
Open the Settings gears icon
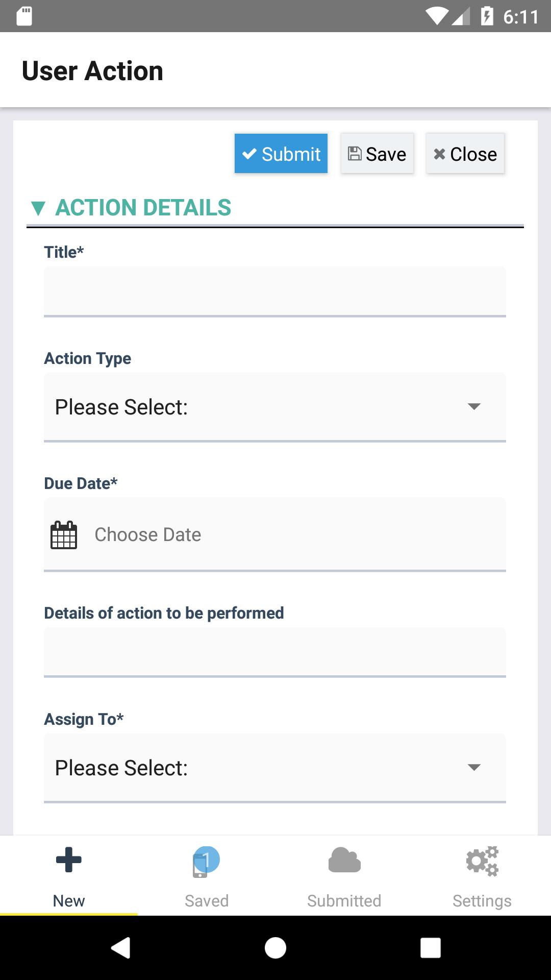[x=482, y=861]
